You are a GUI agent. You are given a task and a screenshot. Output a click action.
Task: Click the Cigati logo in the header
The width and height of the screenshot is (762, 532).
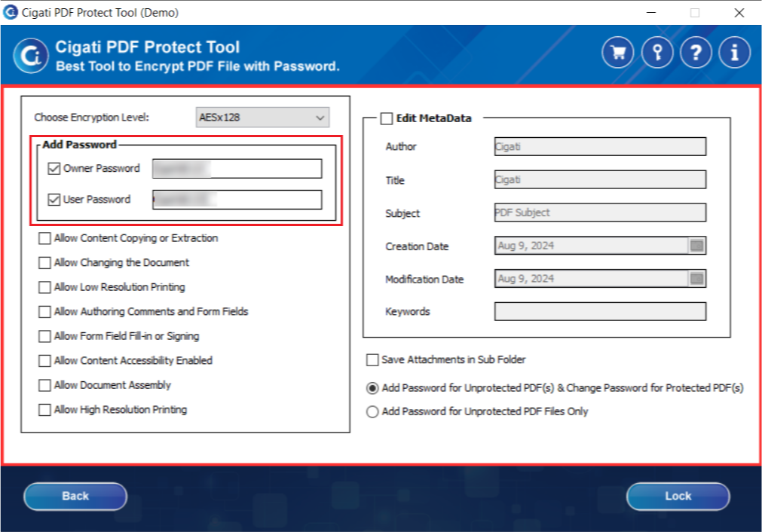tap(31, 56)
